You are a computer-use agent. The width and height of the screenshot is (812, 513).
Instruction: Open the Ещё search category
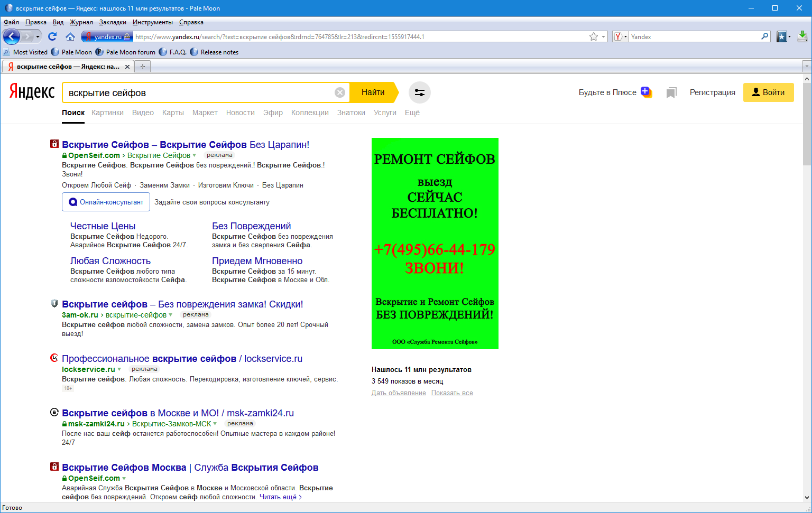[x=412, y=113]
